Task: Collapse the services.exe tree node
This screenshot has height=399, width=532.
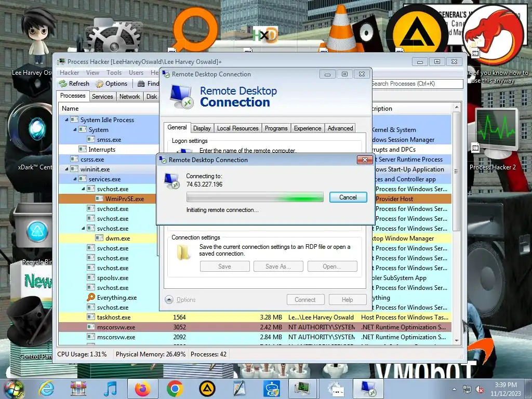Action: pos(75,179)
